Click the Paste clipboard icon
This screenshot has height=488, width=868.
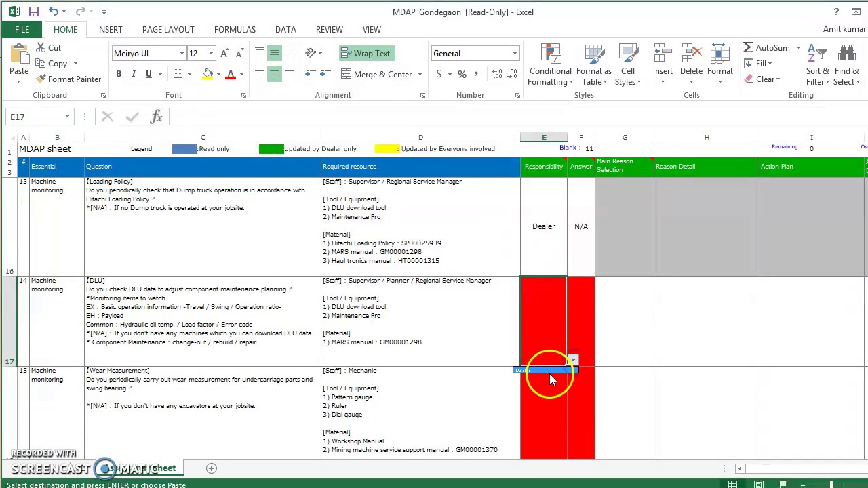pos(19,54)
